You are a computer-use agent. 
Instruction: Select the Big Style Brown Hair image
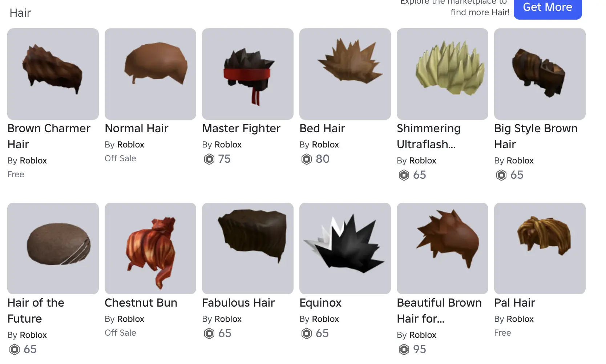tap(540, 74)
